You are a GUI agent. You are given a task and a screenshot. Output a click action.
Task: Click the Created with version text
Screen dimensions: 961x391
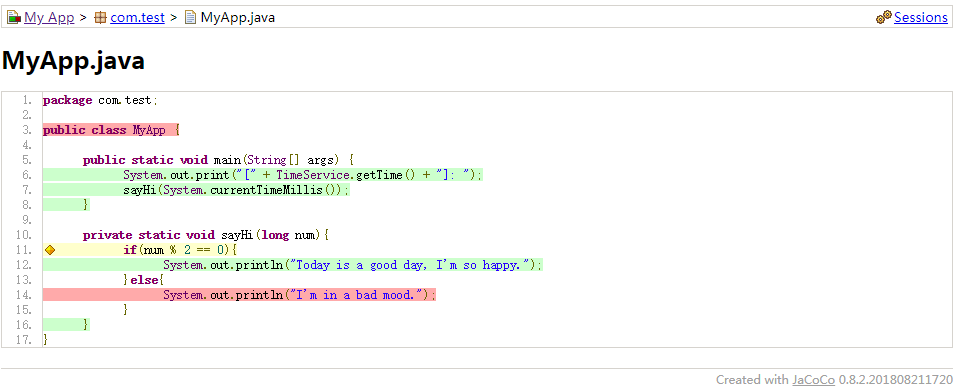[834, 379]
